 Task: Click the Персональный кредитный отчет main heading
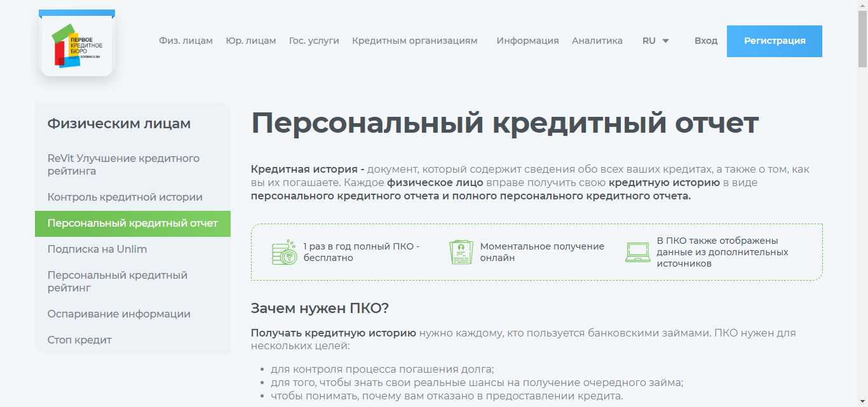click(x=505, y=123)
